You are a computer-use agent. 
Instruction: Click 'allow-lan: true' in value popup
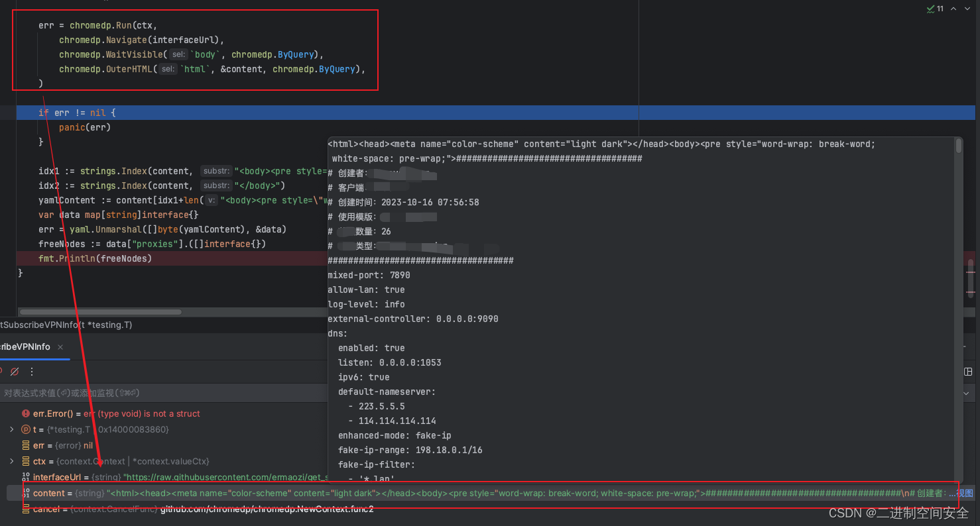pos(366,289)
